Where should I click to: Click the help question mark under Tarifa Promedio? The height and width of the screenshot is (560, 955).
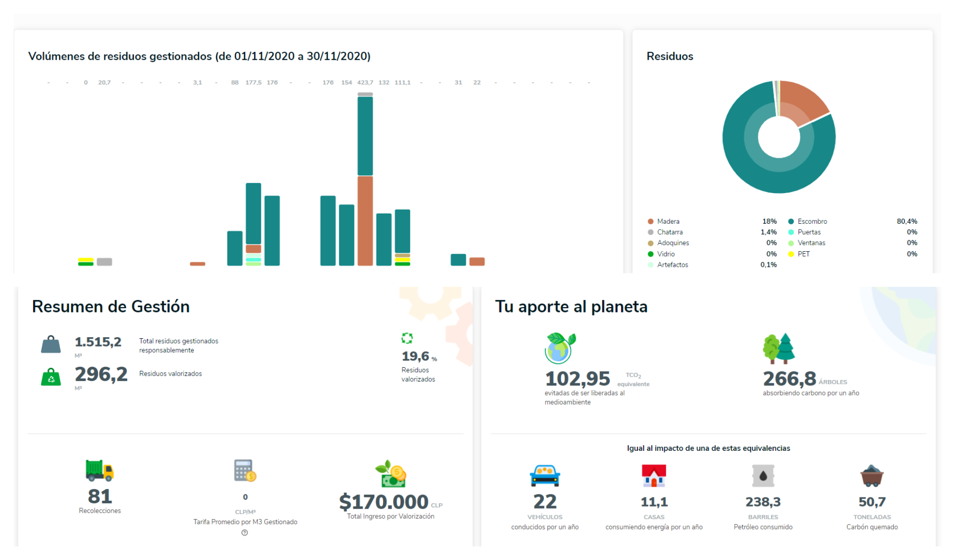click(245, 533)
